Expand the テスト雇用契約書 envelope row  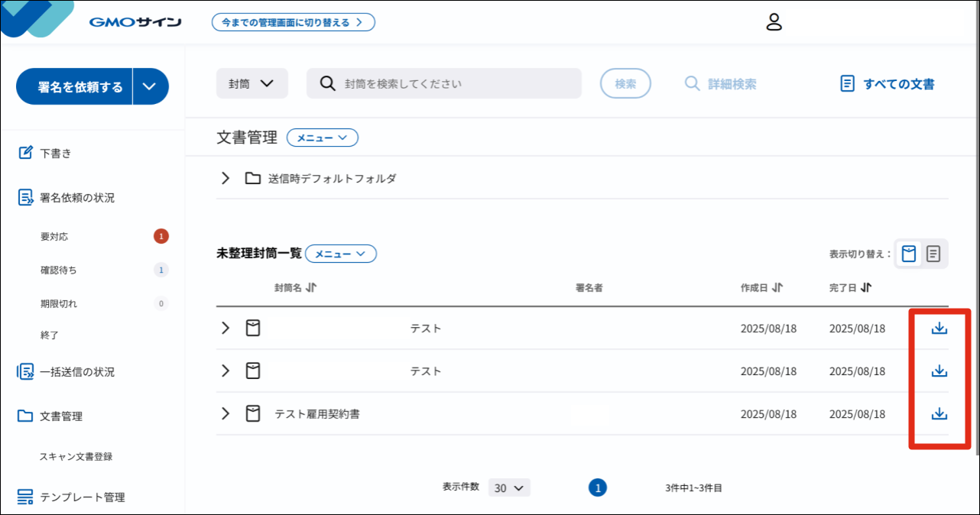point(226,413)
